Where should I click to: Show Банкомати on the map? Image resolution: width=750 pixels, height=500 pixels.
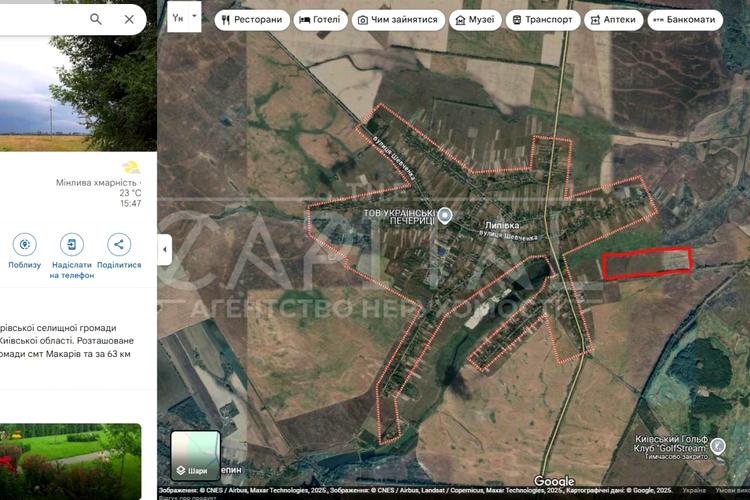coord(685,20)
